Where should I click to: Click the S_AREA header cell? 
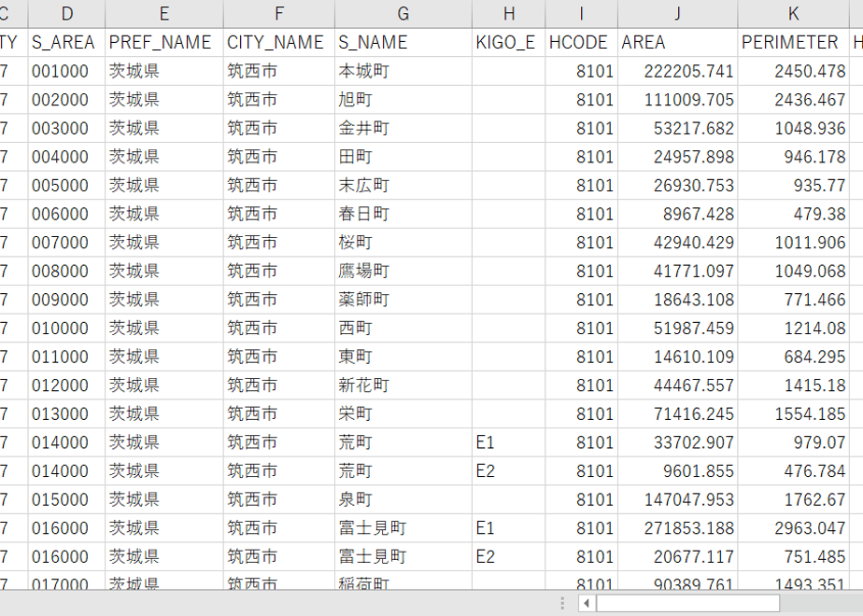click(66, 42)
